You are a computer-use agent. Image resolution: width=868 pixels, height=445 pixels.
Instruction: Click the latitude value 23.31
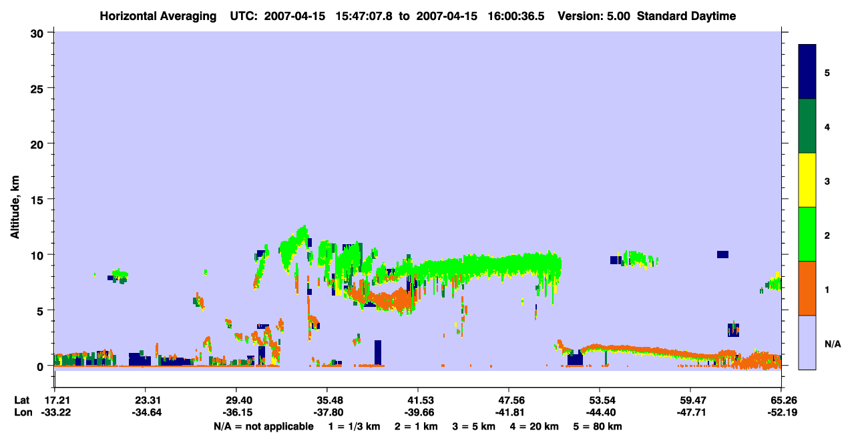point(145,400)
